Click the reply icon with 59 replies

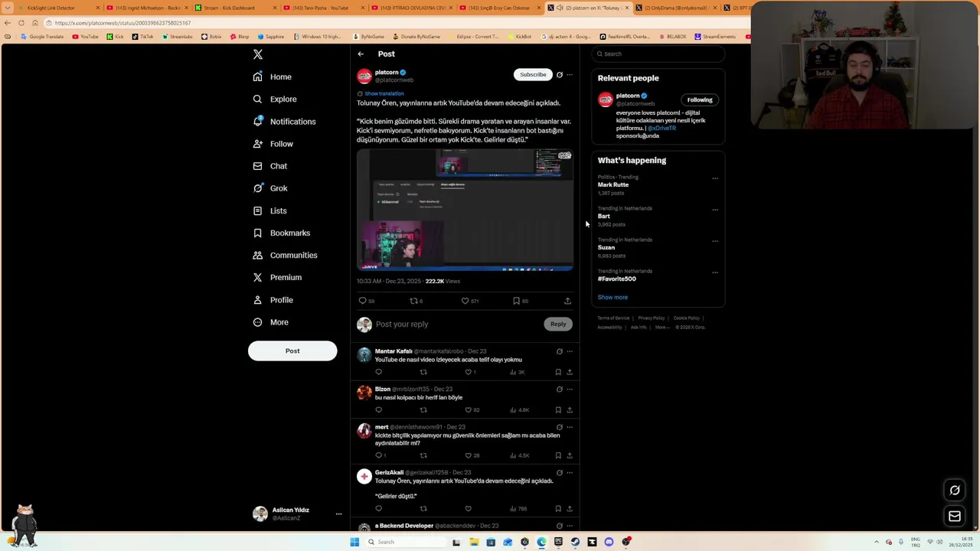363,301
